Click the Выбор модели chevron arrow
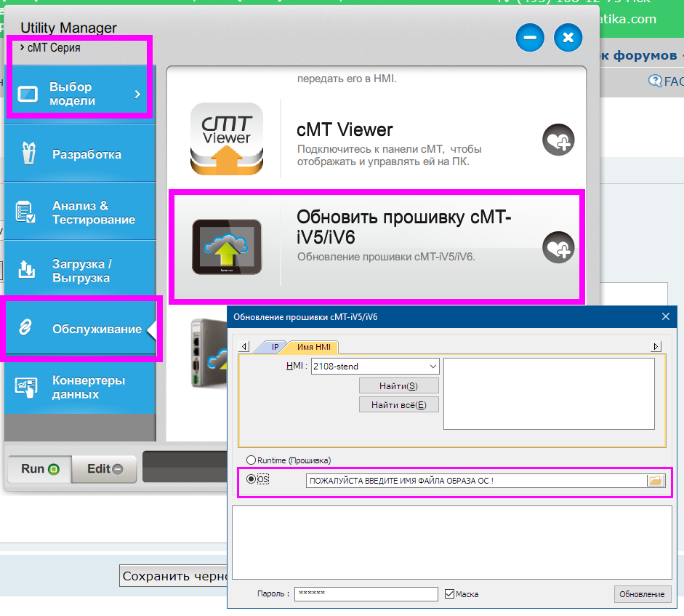 [137, 94]
